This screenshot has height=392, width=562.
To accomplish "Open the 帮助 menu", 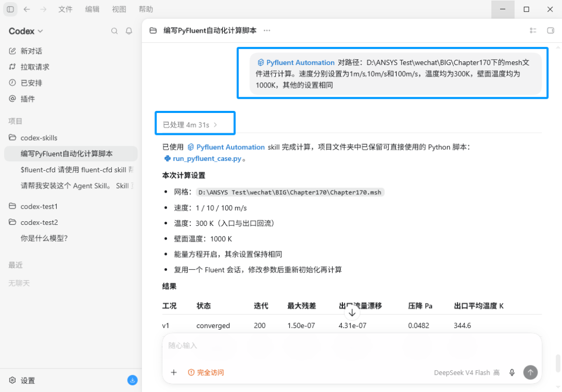I will coord(146,9).
